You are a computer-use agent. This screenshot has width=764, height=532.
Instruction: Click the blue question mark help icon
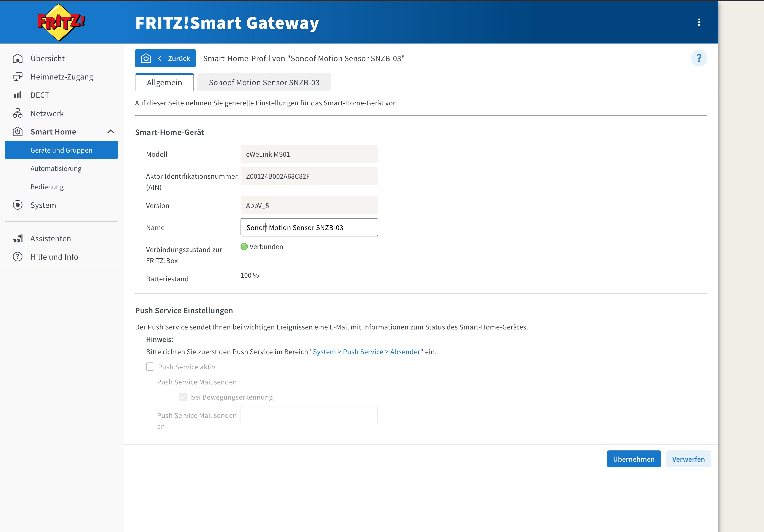coord(699,58)
